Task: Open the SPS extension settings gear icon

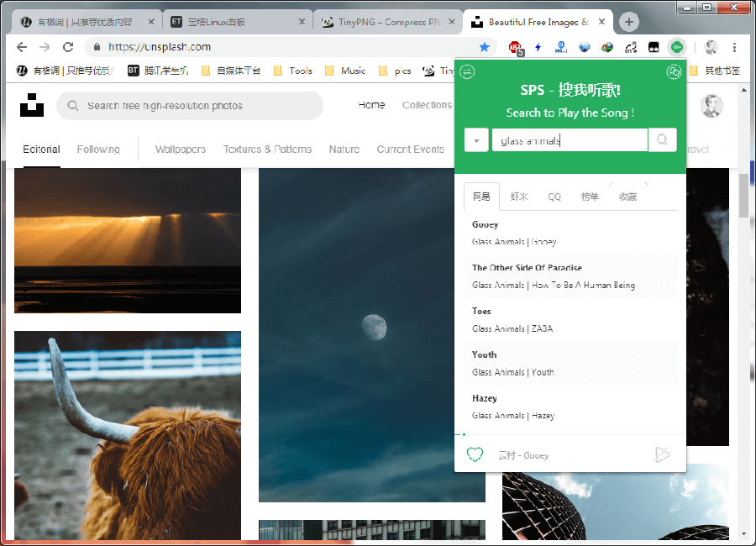Action: tap(674, 72)
